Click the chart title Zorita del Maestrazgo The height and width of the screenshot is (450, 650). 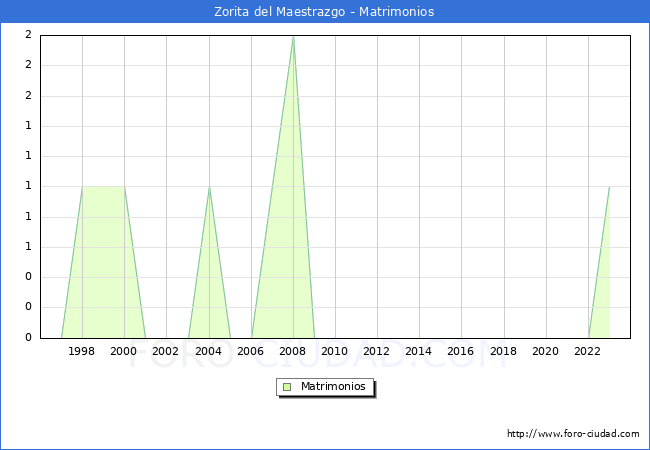pos(324,12)
